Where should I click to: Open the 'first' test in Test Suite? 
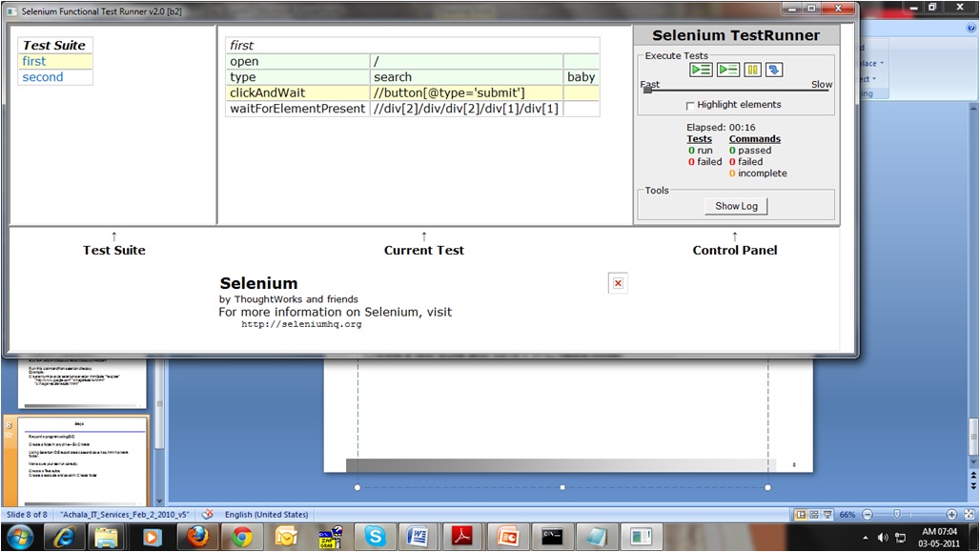click(33, 61)
